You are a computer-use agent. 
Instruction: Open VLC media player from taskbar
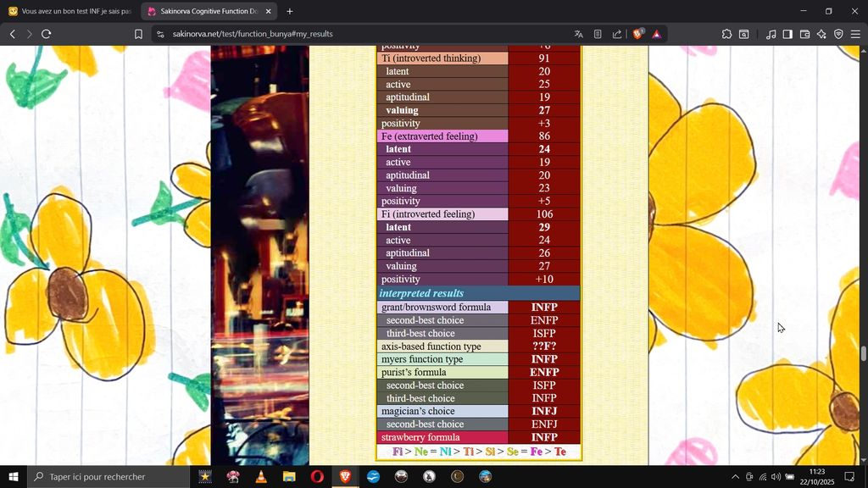click(261, 477)
